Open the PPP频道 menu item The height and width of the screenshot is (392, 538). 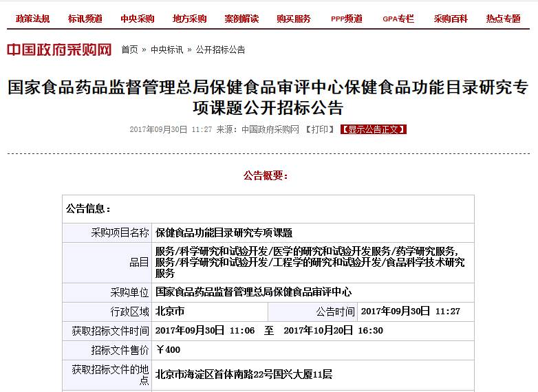(x=347, y=19)
